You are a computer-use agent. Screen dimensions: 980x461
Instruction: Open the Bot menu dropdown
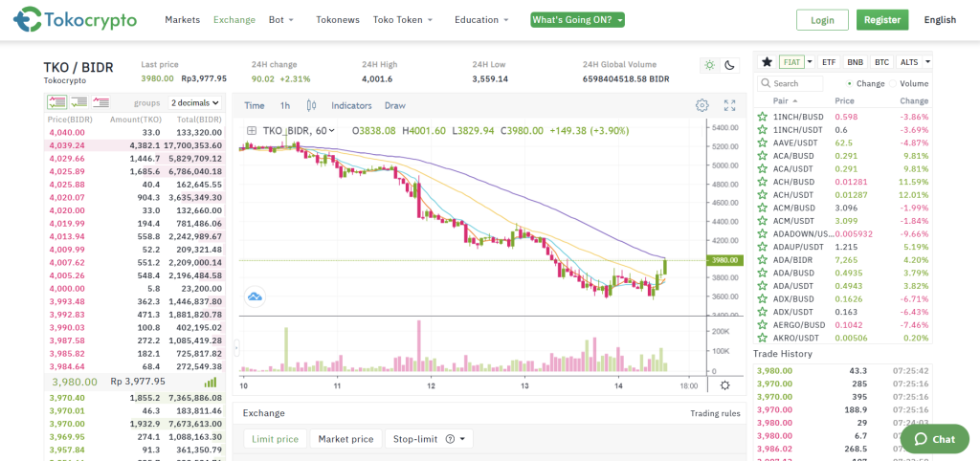pos(281,20)
